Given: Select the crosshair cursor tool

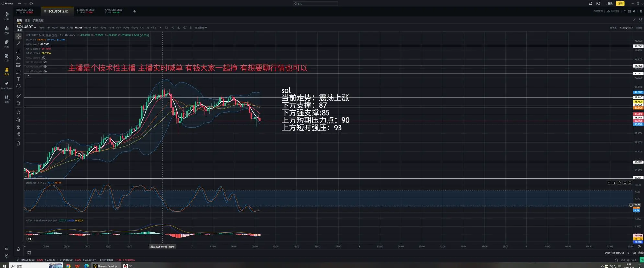Looking at the screenshot, I should click(x=18, y=37).
